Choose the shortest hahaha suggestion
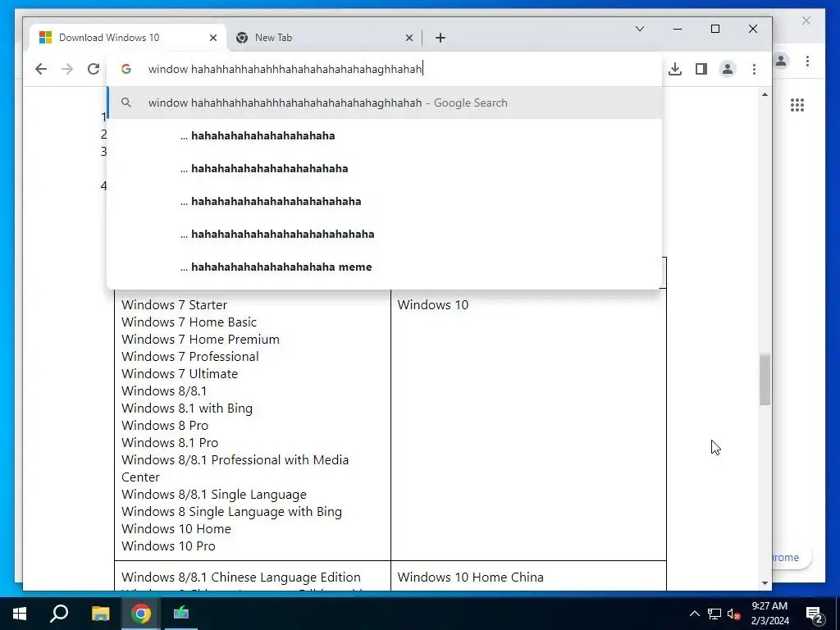 (x=385, y=135)
